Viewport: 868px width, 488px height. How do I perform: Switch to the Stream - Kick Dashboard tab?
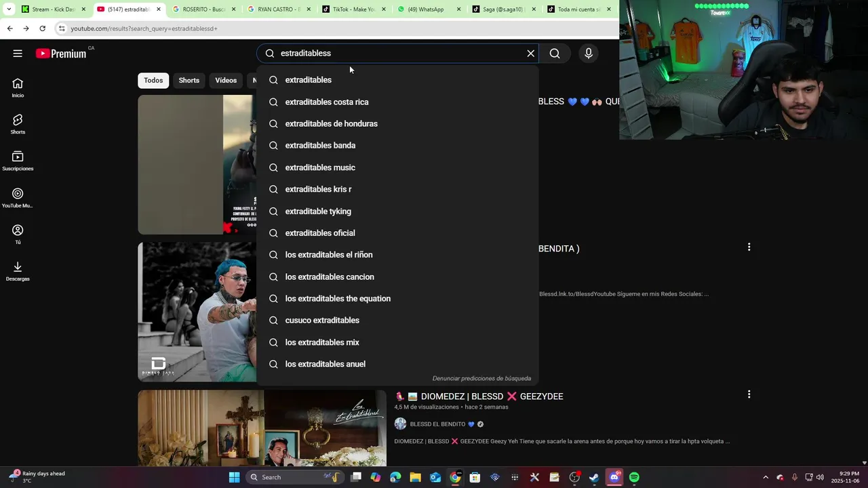pos(53,9)
